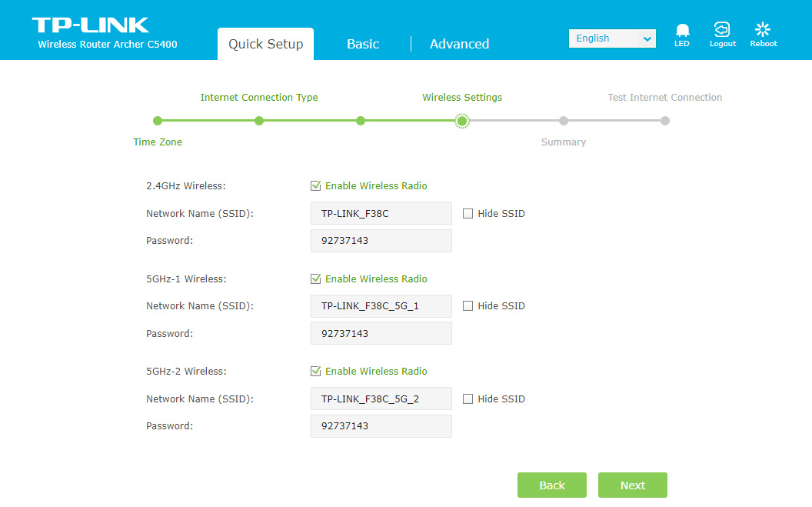
Task: Click the Wireless Settings step label
Action: tap(462, 98)
